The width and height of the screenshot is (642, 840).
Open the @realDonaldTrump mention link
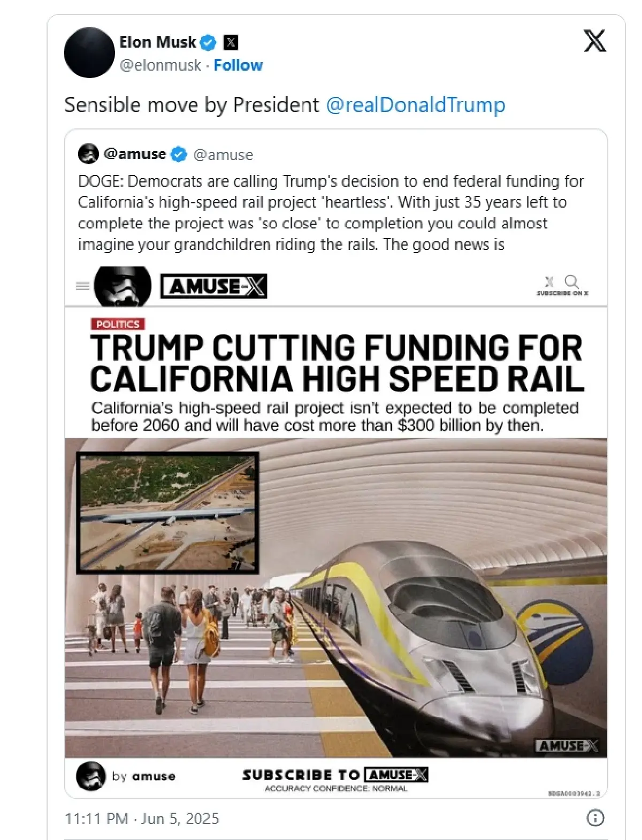[x=415, y=105]
